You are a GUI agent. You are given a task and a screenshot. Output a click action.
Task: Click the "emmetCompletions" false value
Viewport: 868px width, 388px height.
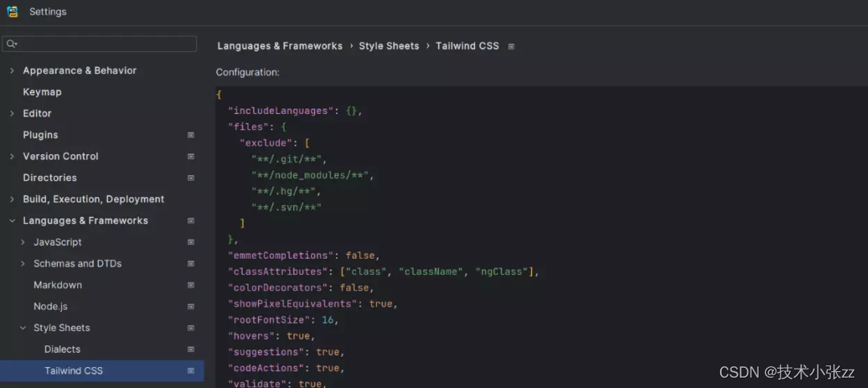(x=360, y=255)
